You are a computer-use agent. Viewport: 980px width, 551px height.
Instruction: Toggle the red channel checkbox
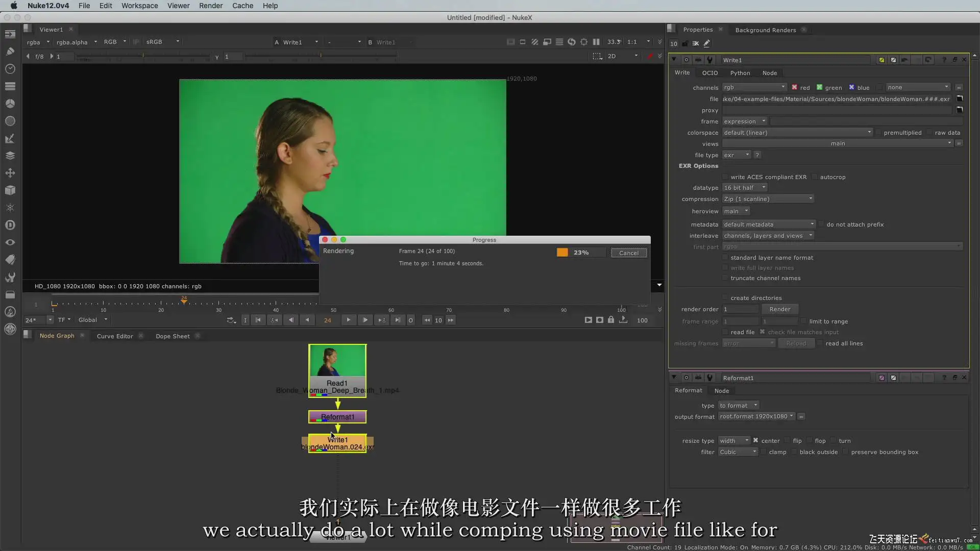[x=794, y=87]
